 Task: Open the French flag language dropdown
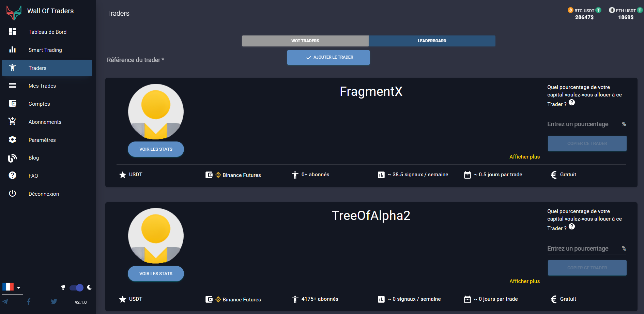12,287
